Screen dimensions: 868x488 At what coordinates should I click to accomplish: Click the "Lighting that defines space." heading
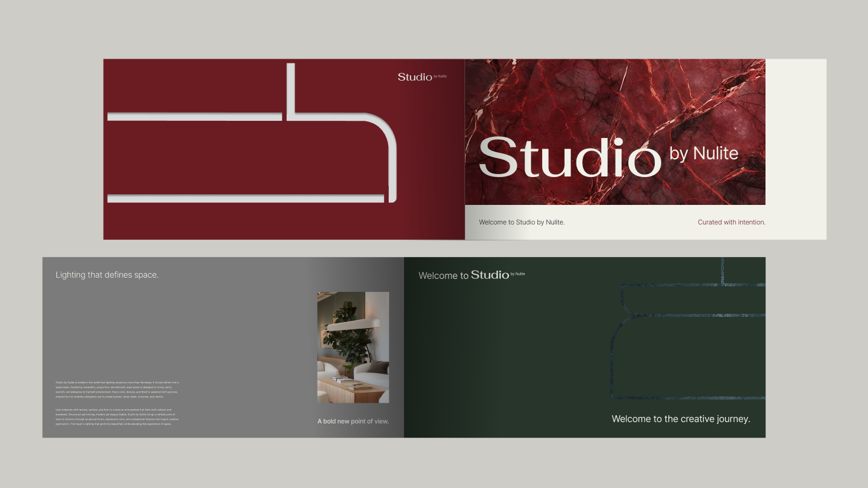point(107,275)
